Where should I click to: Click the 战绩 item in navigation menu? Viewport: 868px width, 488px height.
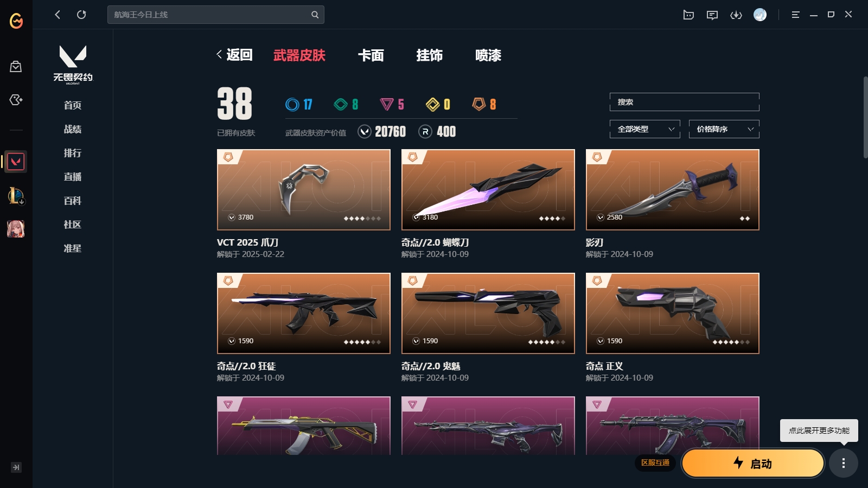[73, 129]
